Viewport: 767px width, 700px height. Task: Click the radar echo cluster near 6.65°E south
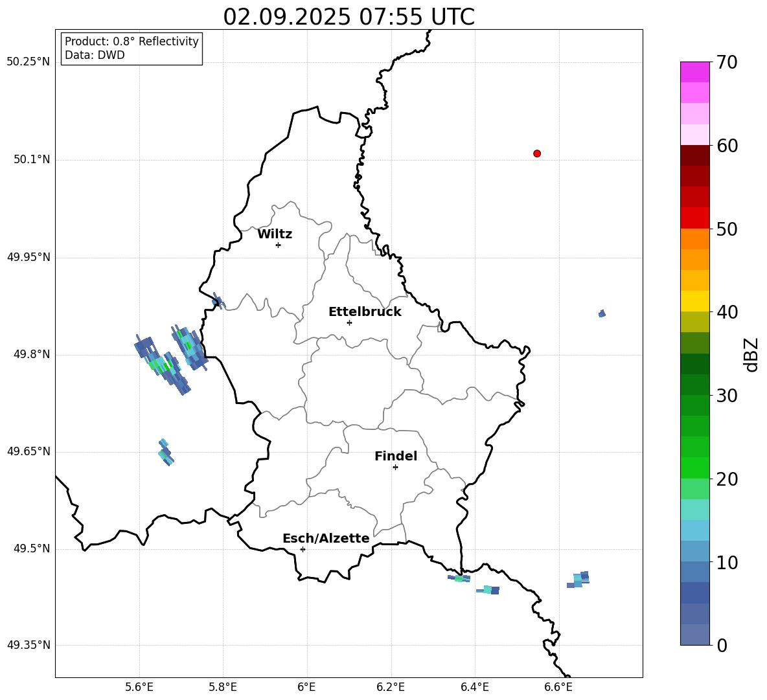pos(578,580)
